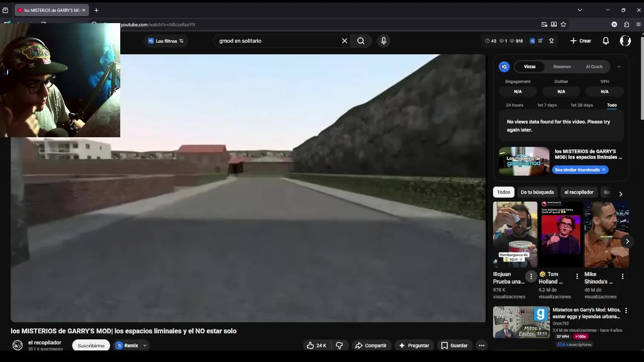This screenshot has width=644, height=362.
Task: Open the Crear menu
Action: pyautogui.click(x=581, y=41)
